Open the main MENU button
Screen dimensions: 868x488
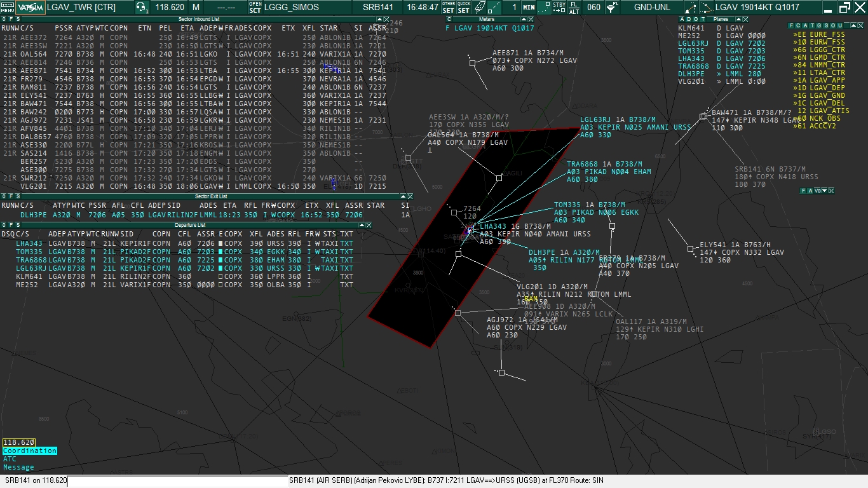pyautogui.click(x=7, y=8)
